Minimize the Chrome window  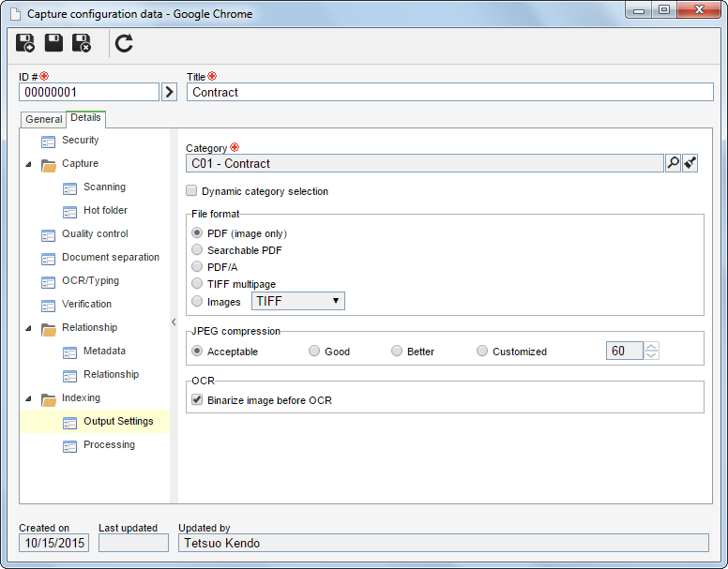[639, 9]
